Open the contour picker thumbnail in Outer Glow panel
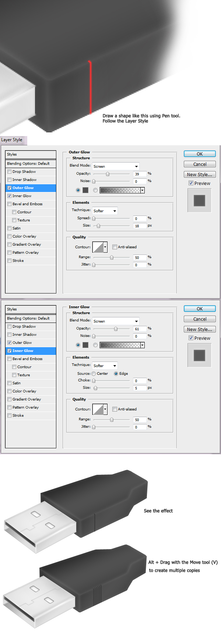This screenshot has width=221, height=644. coord(98,247)
